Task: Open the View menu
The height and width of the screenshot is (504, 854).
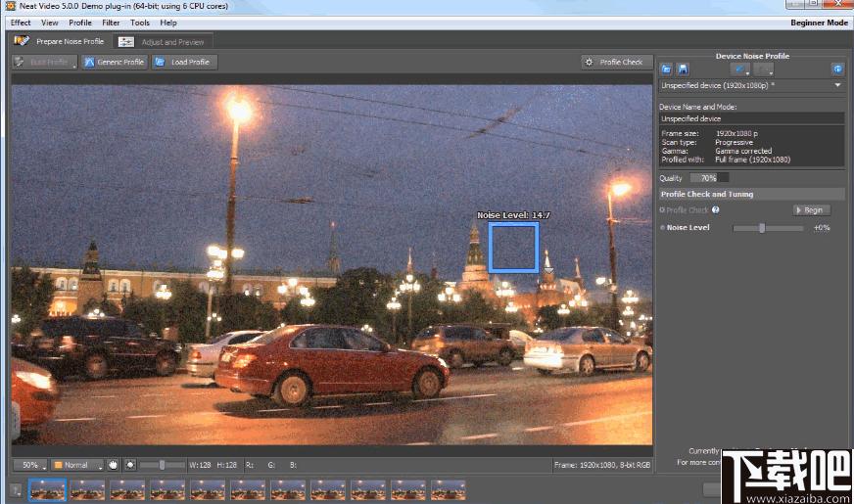Action: click(50, 23)
